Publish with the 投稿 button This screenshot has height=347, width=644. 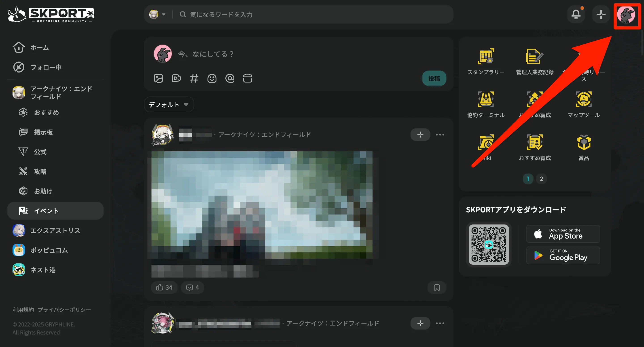(x=434, y=78)
